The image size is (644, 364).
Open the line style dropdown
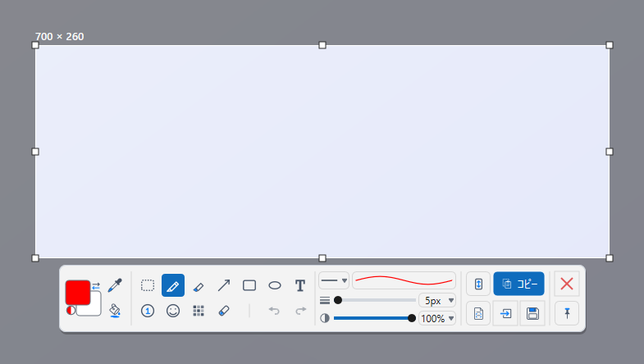334,280
